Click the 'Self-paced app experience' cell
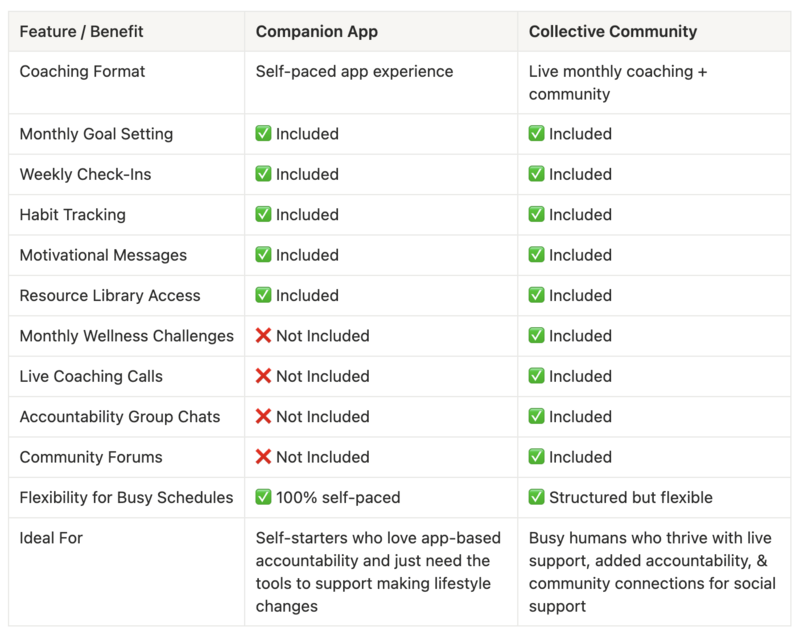Screen dimensions: 800x635 click(354, 72)
